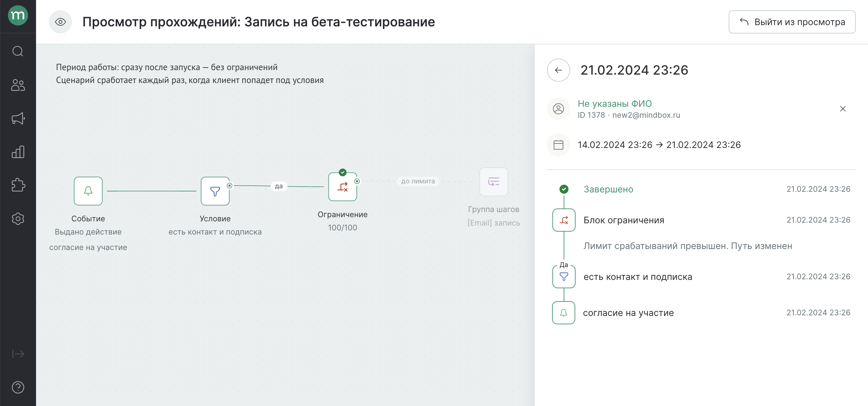Open customers section in sidebar
The width and height of the screenshot is (868, 406).
click(18, 85)
